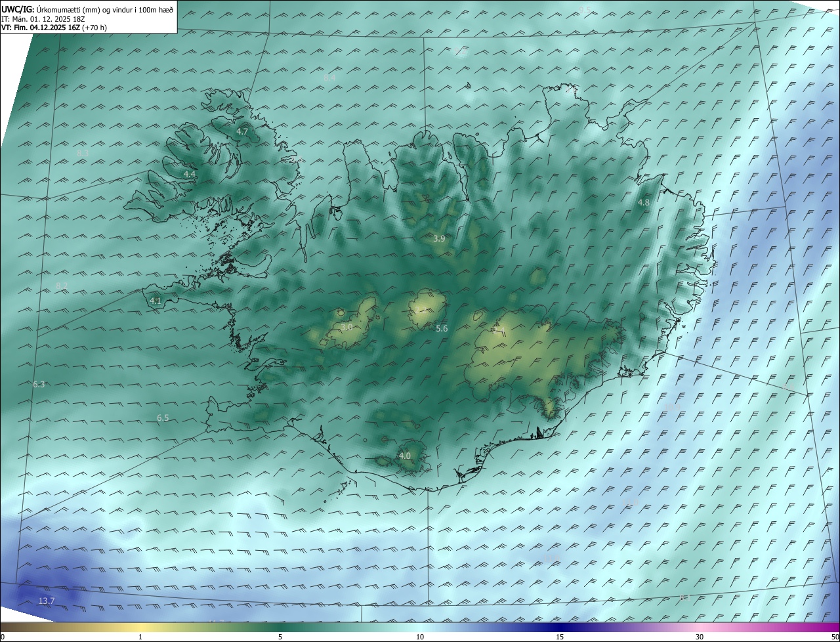This screenshot has height=642, width=840.
Task: Click the 4.7 value label in the Westfjords
Action: click(242, 131)
